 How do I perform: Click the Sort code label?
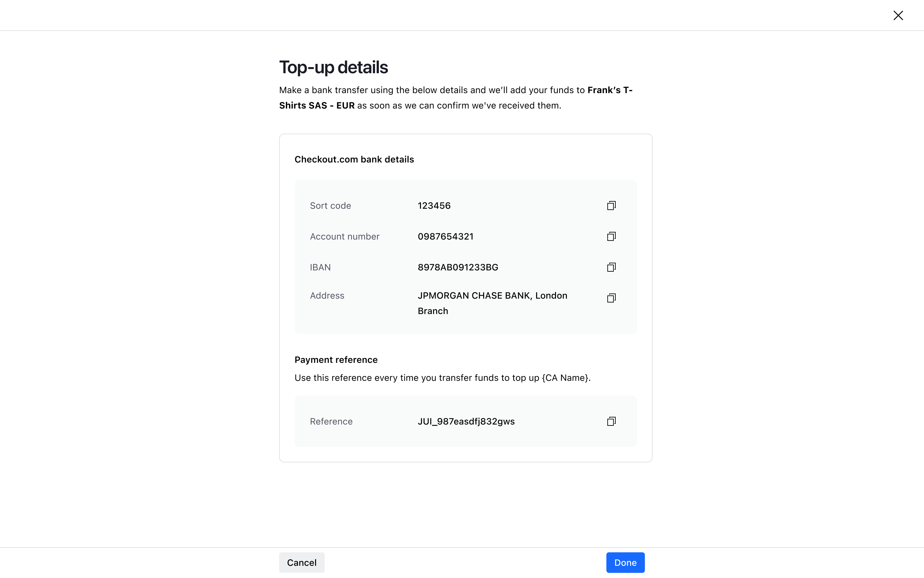click(x=330, y=206)
